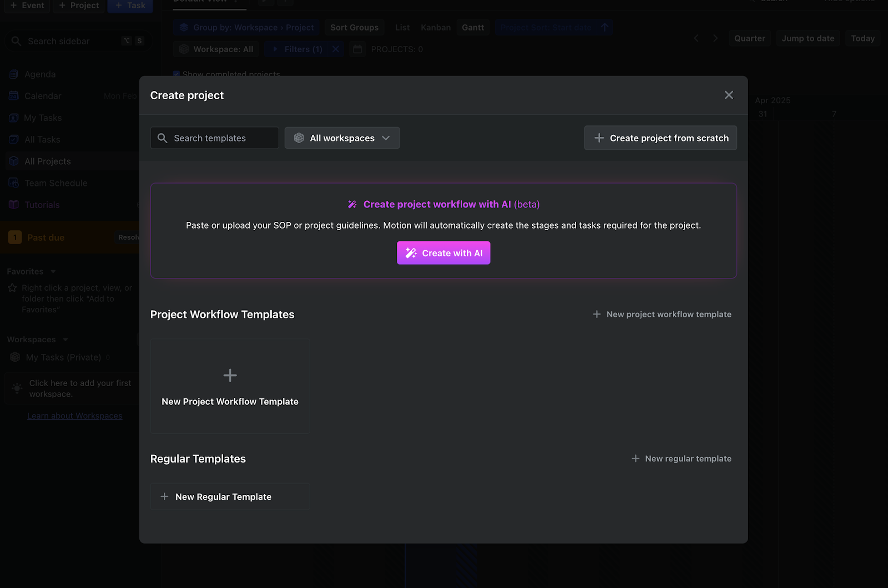Open the Learn about Workspaces link
The image size is (888, 588).
click(75, 416)
